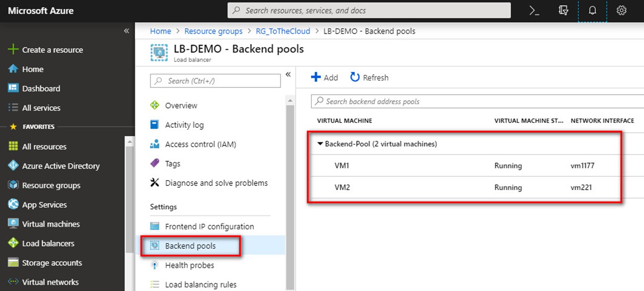Click the top Search resources, services, and docs box
This screenshot has width=644, height=291.
tap(369, 10)
